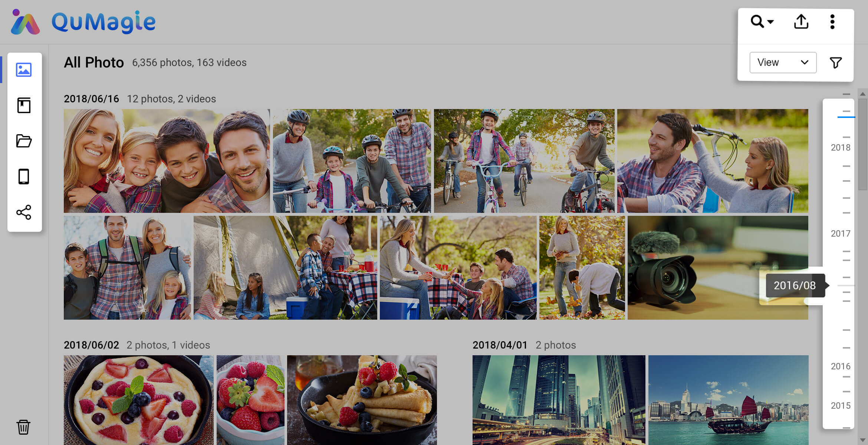This screenshot has width=868, height=445.
Task: Click the 2018/06/16 date heading
Action: [91, 99]
